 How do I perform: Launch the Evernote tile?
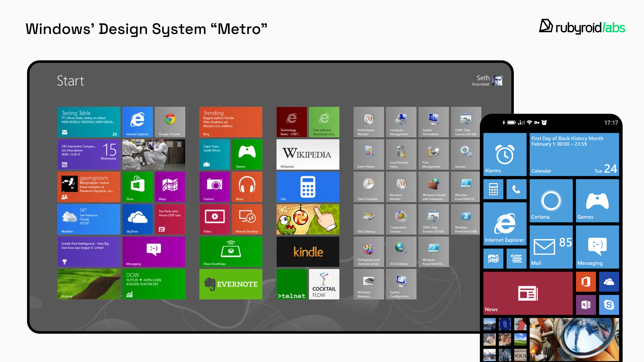[x=230, y=284]
